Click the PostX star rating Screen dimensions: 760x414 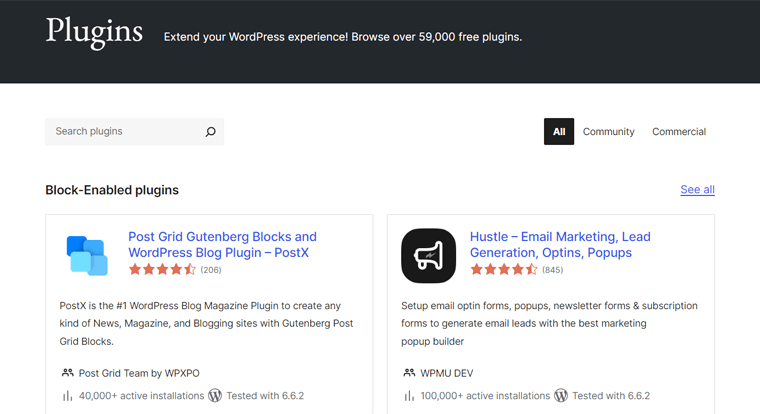(x=162, y=270)
